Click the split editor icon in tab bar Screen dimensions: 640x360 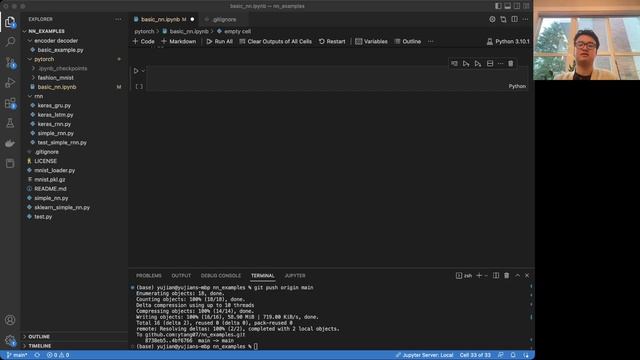(514, 19)
